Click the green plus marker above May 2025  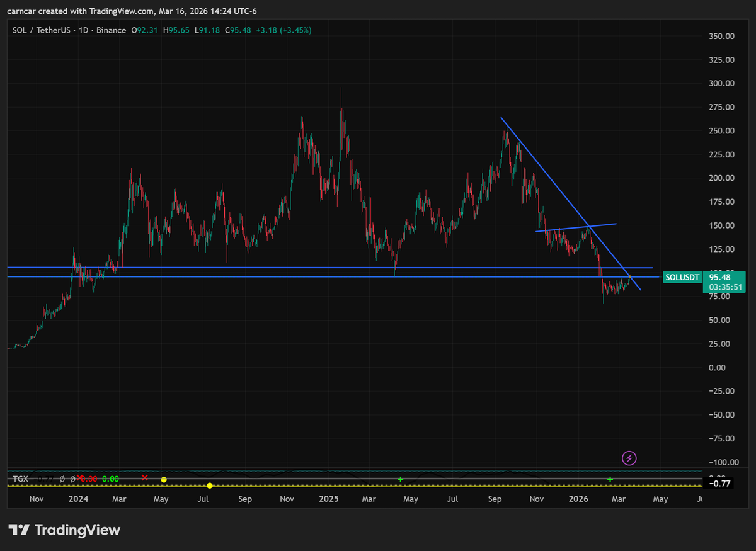tap(400, 480)
